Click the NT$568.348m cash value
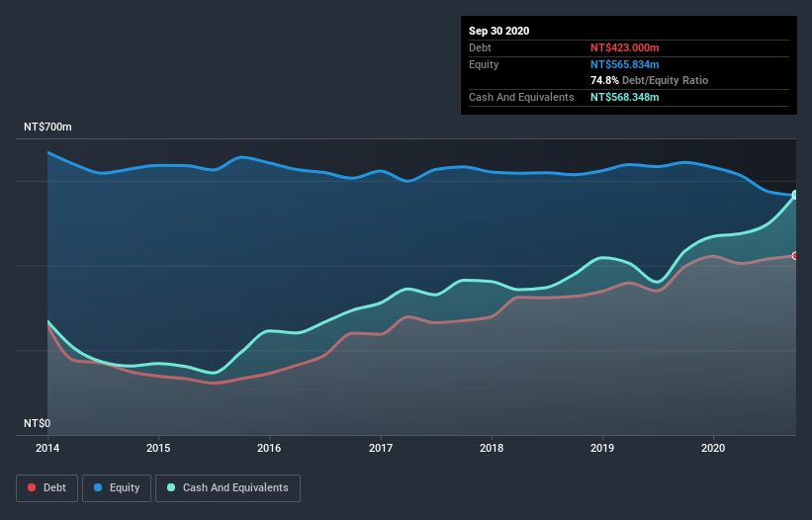This screenshot has height=520, width=812. [x=624, y=97]
